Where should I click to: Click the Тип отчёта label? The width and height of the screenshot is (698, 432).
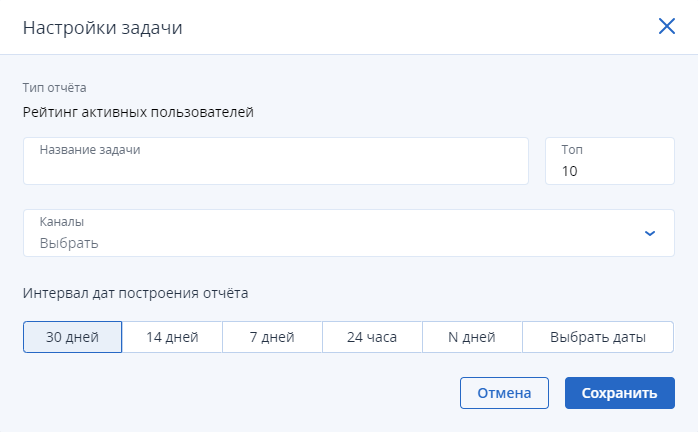tap(54, 88)
